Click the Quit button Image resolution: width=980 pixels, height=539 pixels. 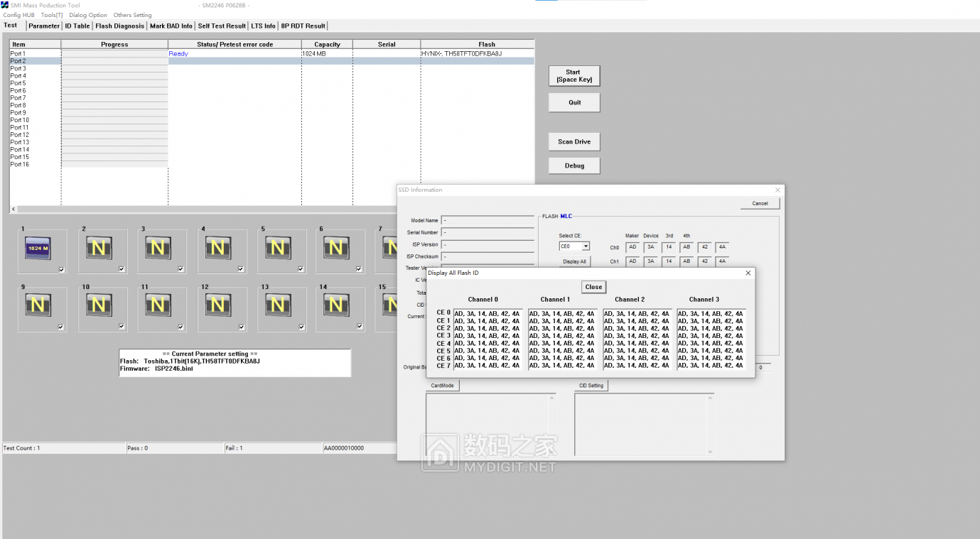pos(574,102)
